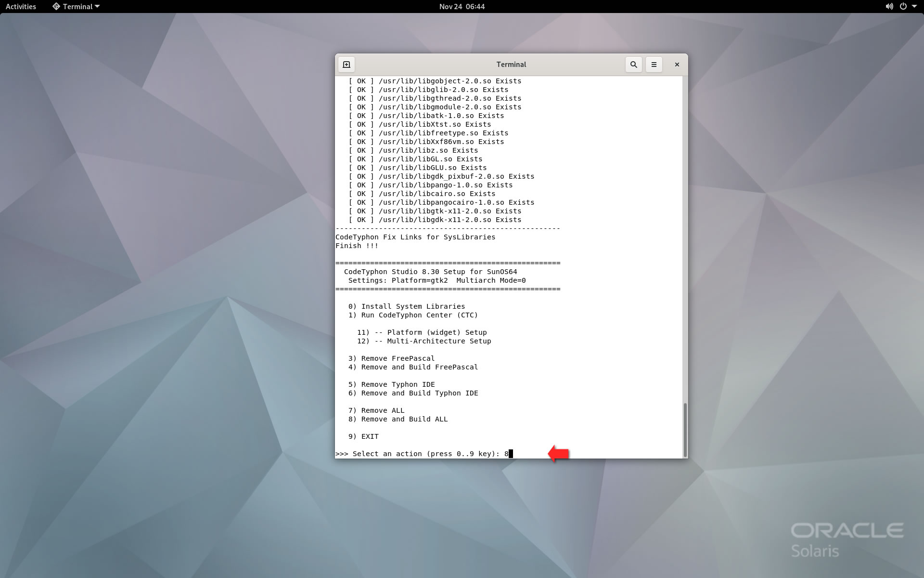The image size is (924, 578).
Task: Click the libgtk-x11-2.0.so Exists line
Action: [x=435, y=211]
